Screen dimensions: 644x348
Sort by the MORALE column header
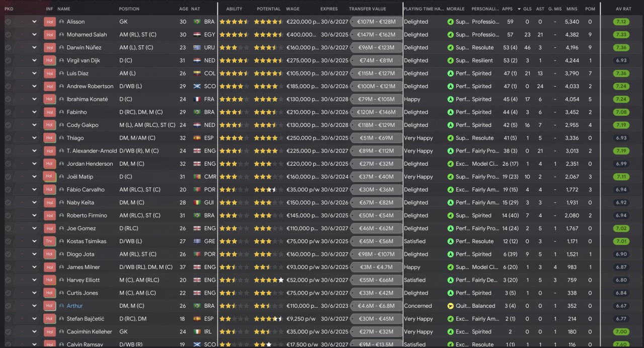[x=456, y=9]
